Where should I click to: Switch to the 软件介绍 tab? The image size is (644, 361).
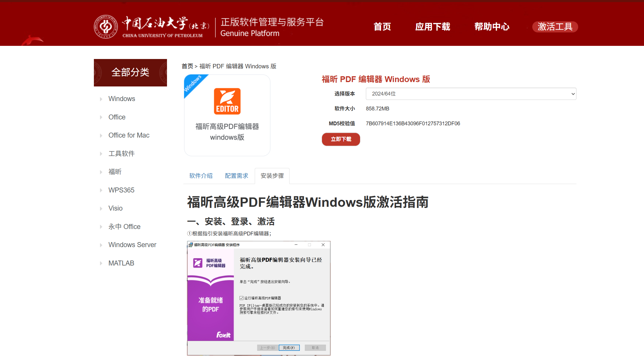(x=201, y=176)
